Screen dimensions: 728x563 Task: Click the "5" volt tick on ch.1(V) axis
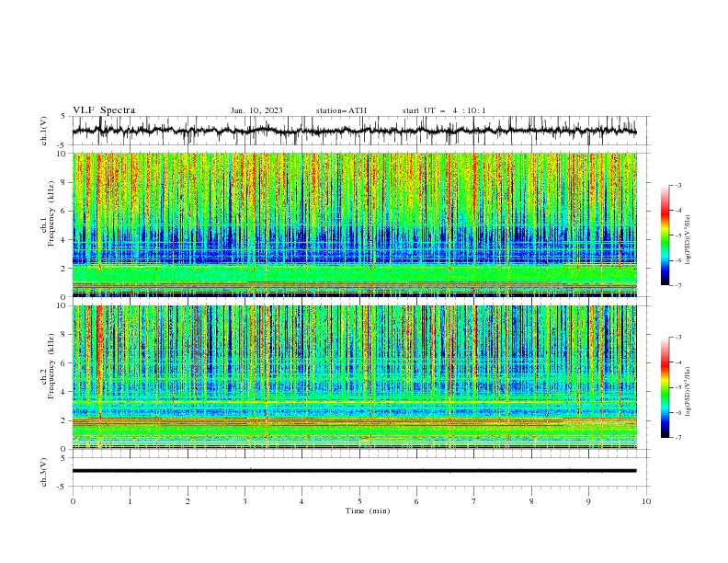(x=63, y=117)
